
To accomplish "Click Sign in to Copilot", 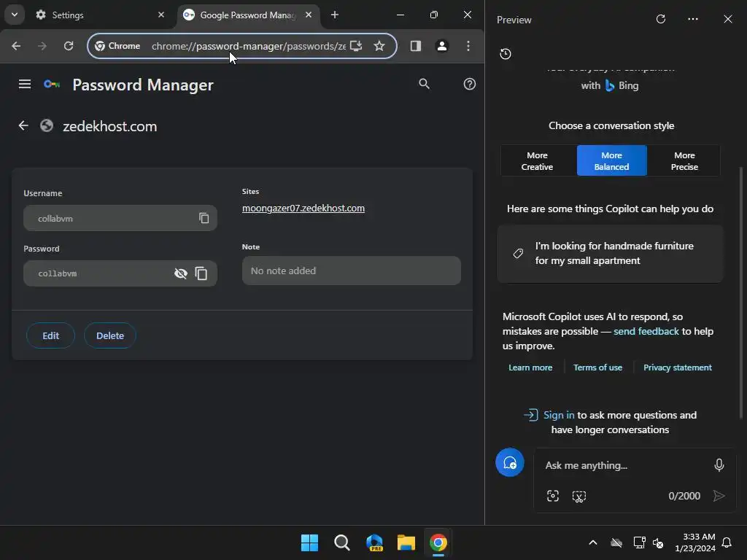I will point(559,415).
